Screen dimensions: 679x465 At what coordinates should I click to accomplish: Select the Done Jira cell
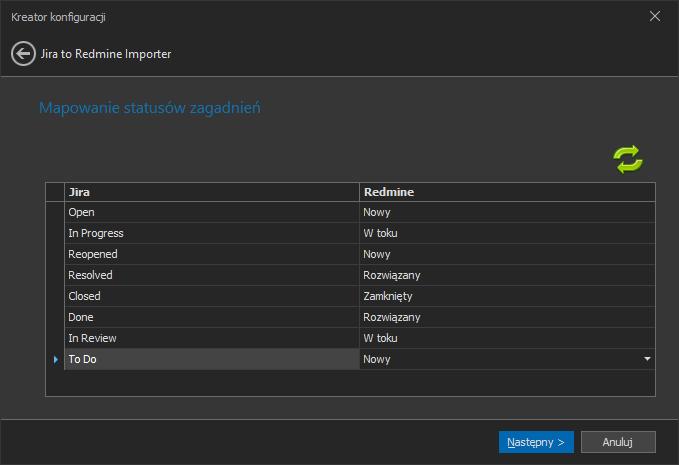[x=212, y=317]
